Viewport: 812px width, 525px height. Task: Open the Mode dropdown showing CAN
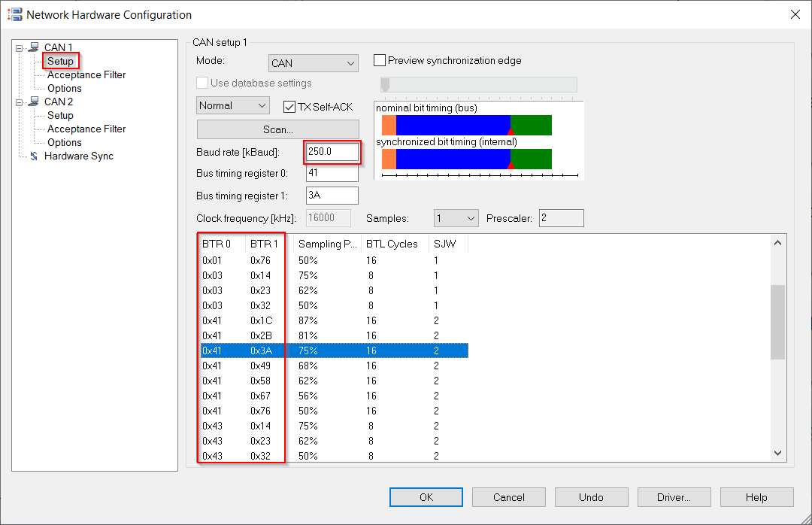point(314,63)
